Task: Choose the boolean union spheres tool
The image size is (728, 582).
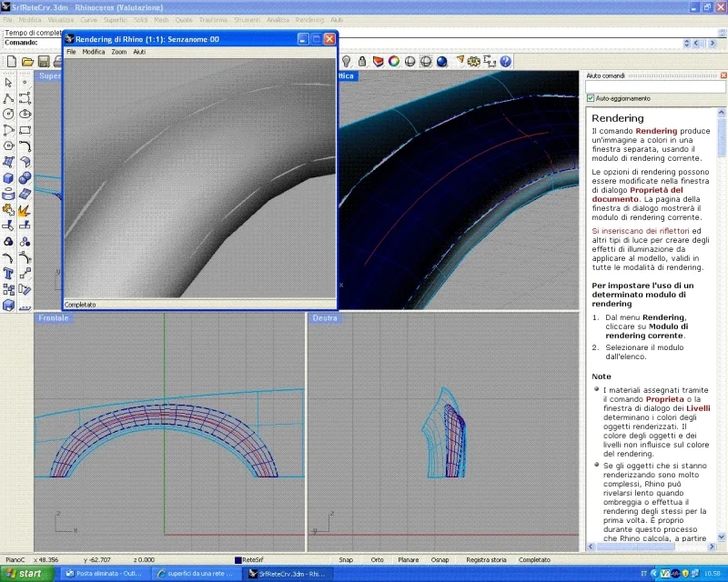Action: point(25,178)
